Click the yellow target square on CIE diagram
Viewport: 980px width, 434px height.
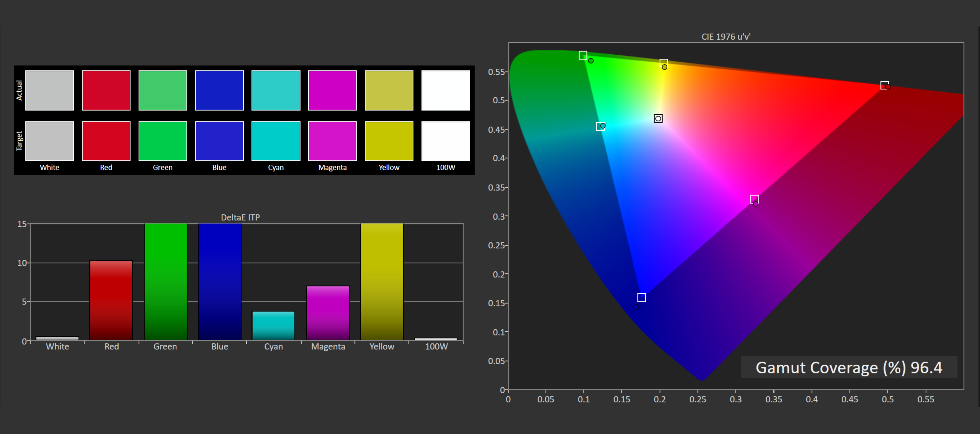point(664,63)
